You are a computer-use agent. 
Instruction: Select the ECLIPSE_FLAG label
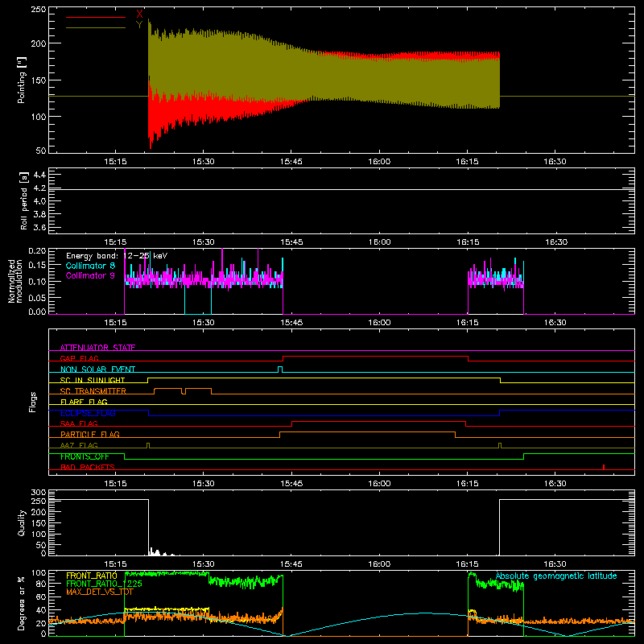88,413
